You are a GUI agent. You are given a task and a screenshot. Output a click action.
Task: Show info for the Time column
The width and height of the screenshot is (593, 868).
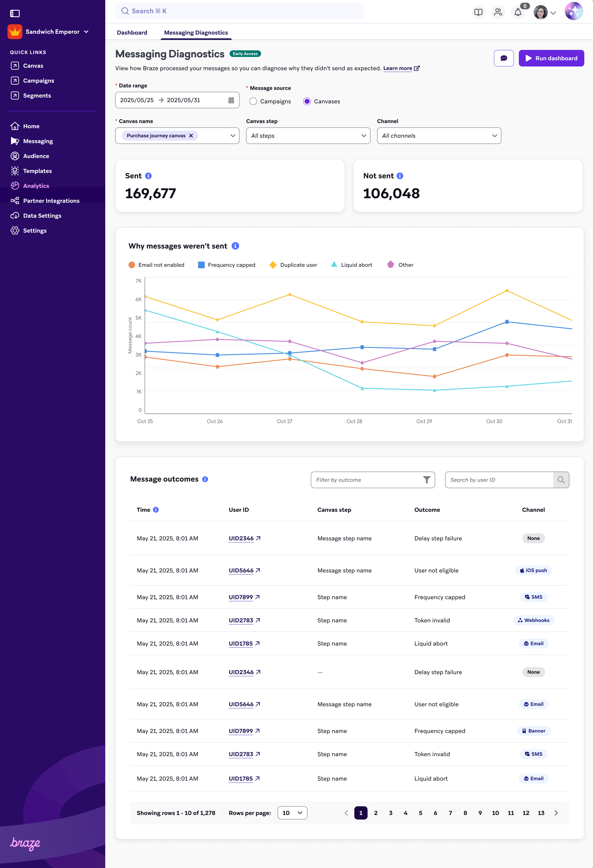156,510
